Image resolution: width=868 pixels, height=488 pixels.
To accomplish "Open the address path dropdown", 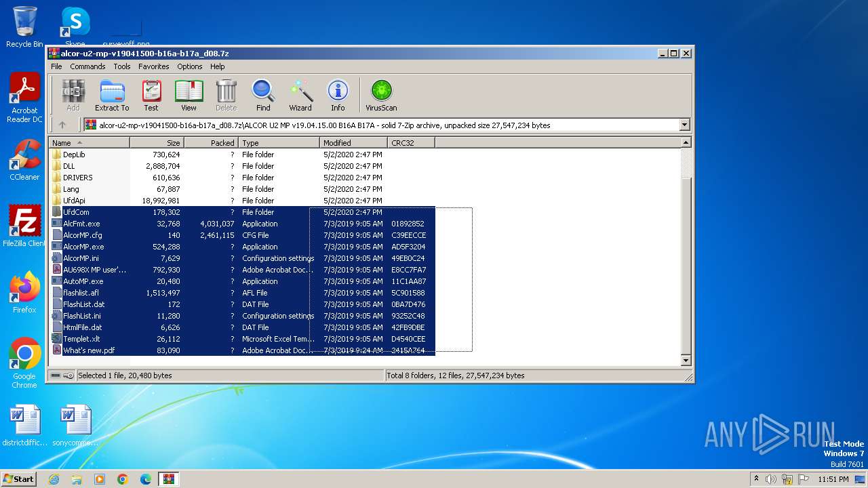I will pyautogui.click(x=684, y=125).
